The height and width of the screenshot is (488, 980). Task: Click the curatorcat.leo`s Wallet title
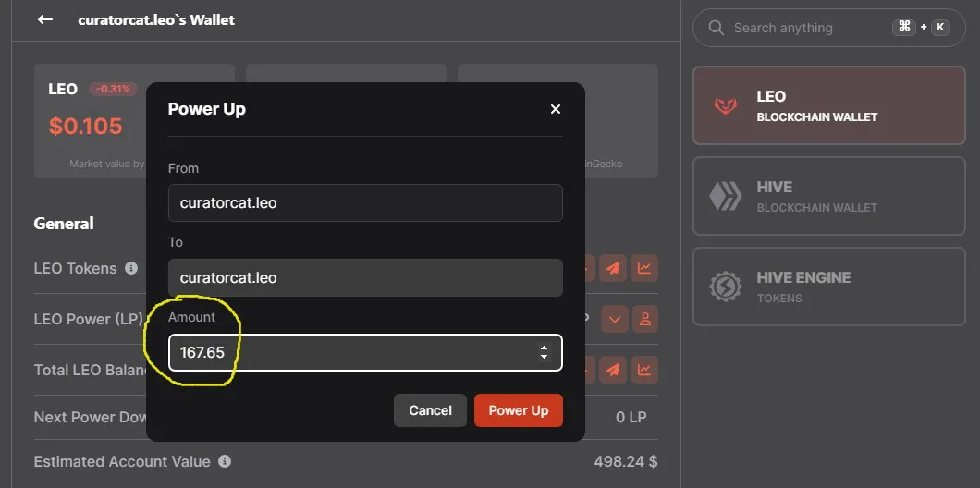[156, 20]
